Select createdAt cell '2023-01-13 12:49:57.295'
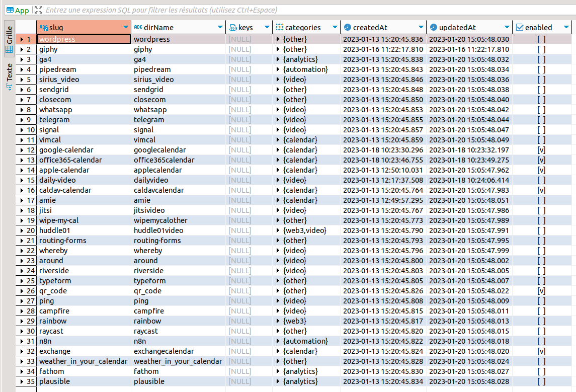This screenshot has height=392, width=576. [x=383, y=200]
